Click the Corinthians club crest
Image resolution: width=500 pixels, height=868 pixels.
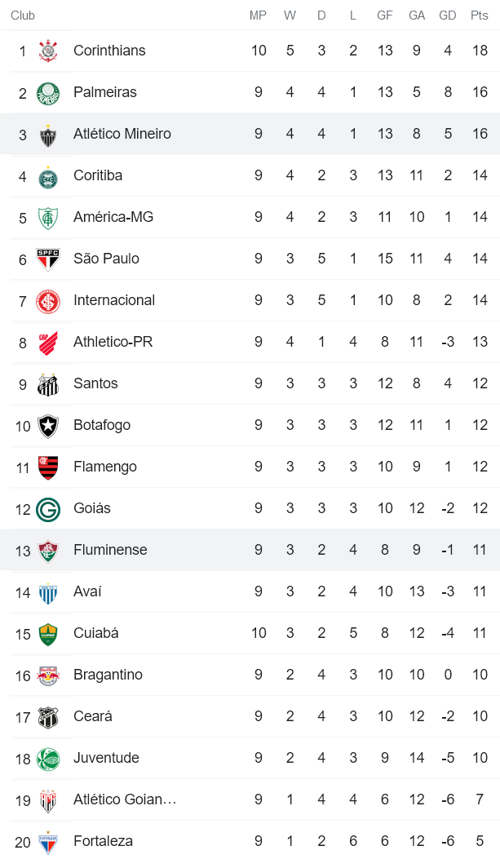pyautogui.click(x=46, y=51)
